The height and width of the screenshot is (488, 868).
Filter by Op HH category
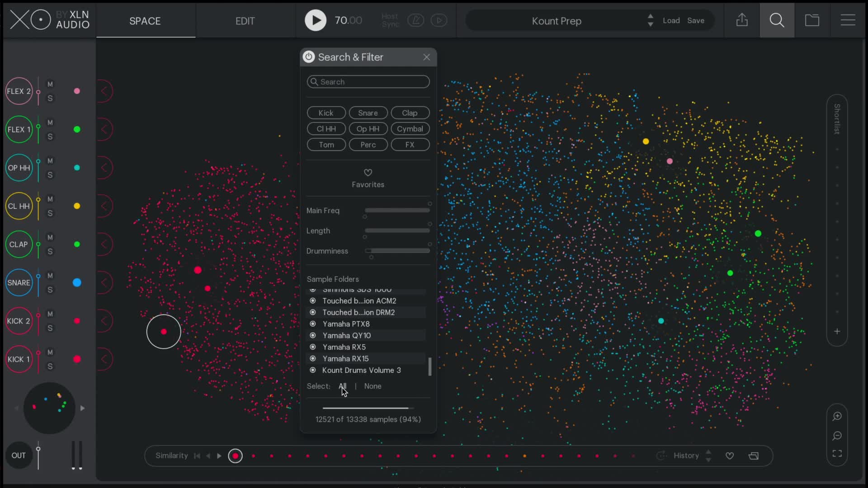click(368, 129)
